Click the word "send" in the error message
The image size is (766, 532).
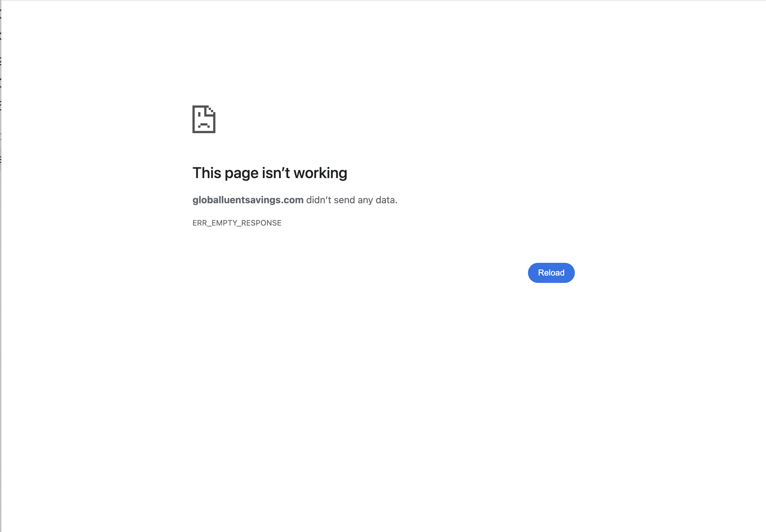tap(344, 200)
